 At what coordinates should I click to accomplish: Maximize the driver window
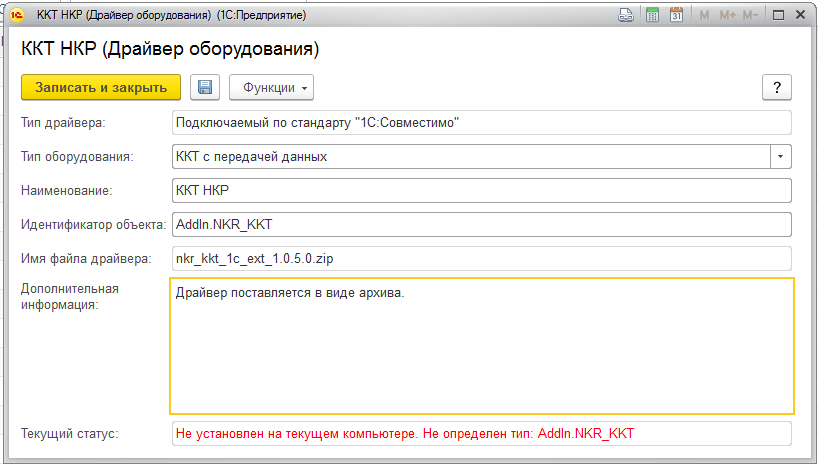pyautogui.click(x=777, y=16)
